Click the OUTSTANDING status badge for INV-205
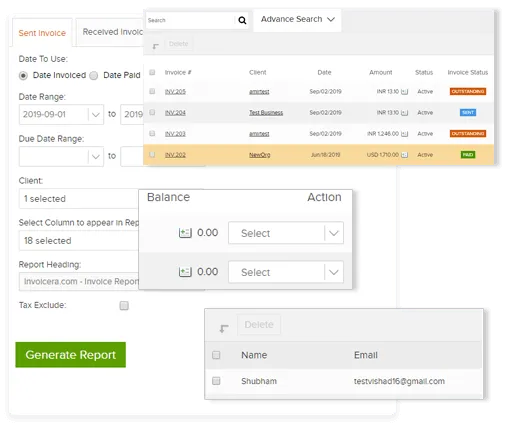510x431 pixels. click(468, 91)
